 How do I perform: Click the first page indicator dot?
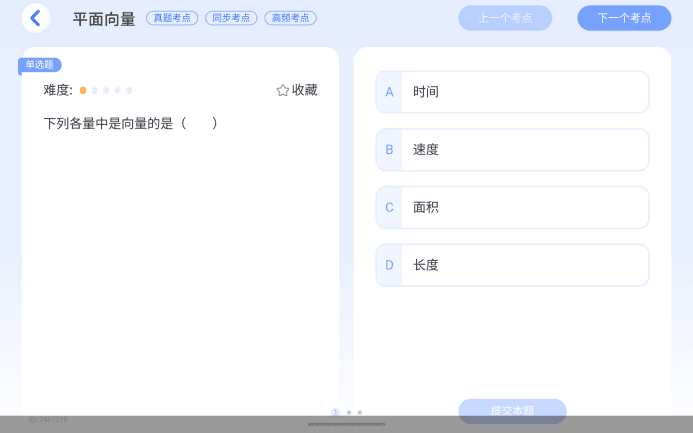pos(336,412)
